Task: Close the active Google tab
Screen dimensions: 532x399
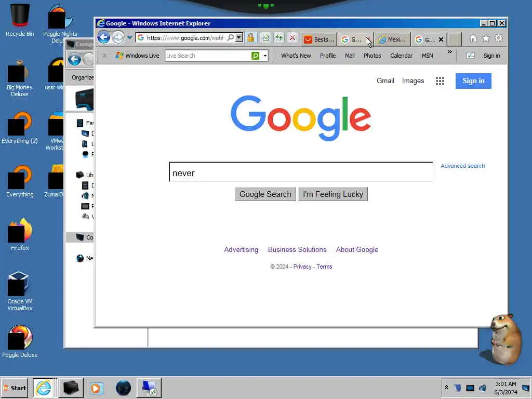Action: coord(441,39)
